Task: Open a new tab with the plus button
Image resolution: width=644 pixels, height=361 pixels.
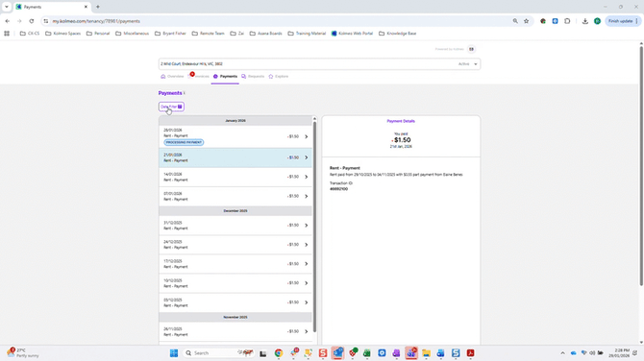Action: point(98,7)
